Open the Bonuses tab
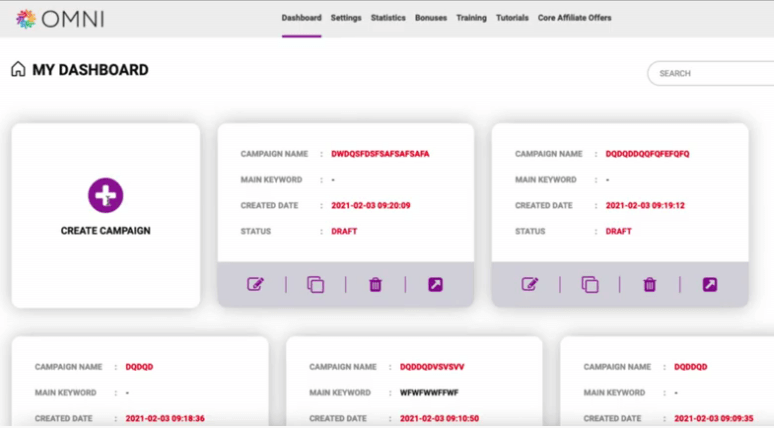 [x=431, y=18]
